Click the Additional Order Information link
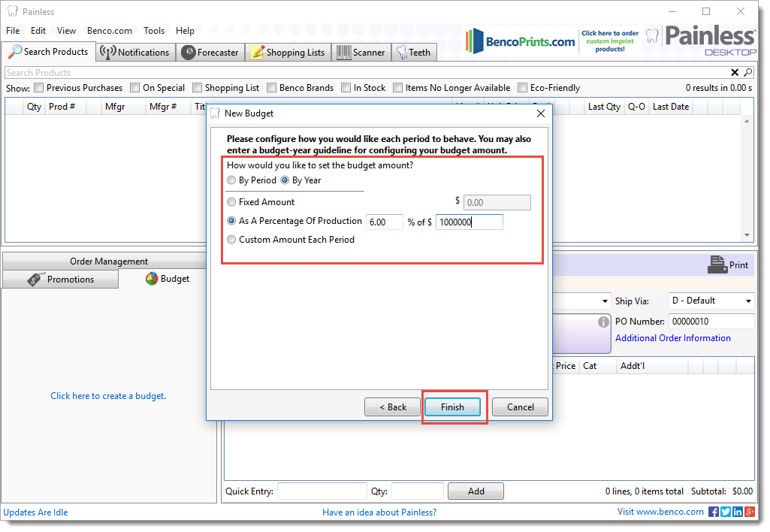This screenshot has height=532, width=770. 672,338
